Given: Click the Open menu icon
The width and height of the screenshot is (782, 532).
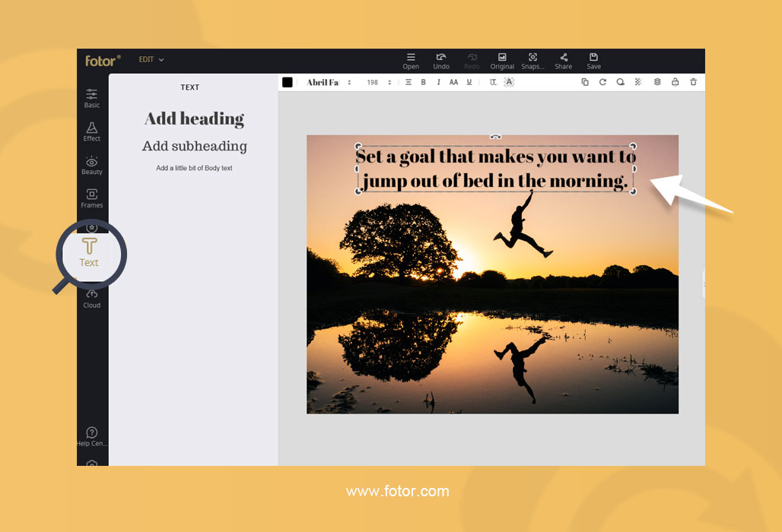Looking at the screenshot, I should (411, 62).
